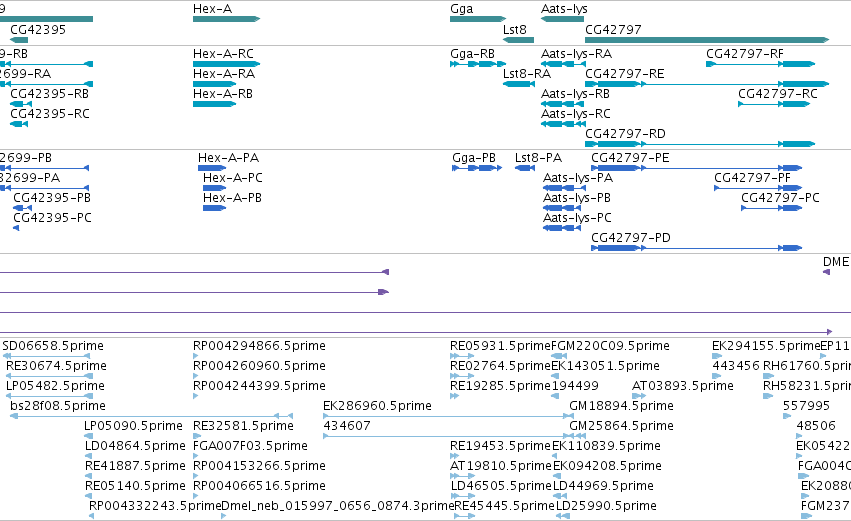Click the 48506 feature

(801, 436)
